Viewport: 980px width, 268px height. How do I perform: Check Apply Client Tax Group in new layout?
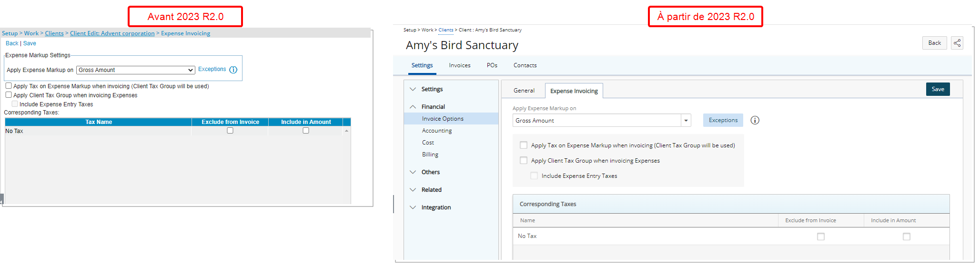point(524,160)
